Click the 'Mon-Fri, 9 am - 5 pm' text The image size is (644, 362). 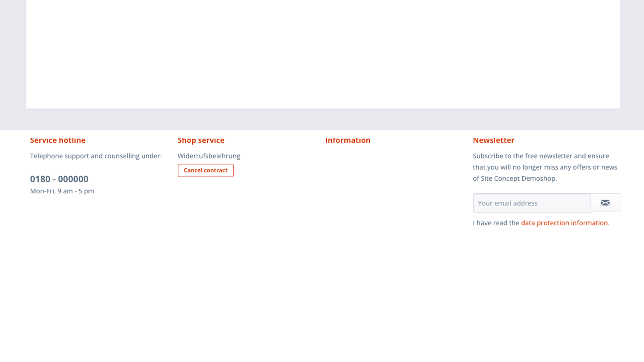click(x=62, y=191)
